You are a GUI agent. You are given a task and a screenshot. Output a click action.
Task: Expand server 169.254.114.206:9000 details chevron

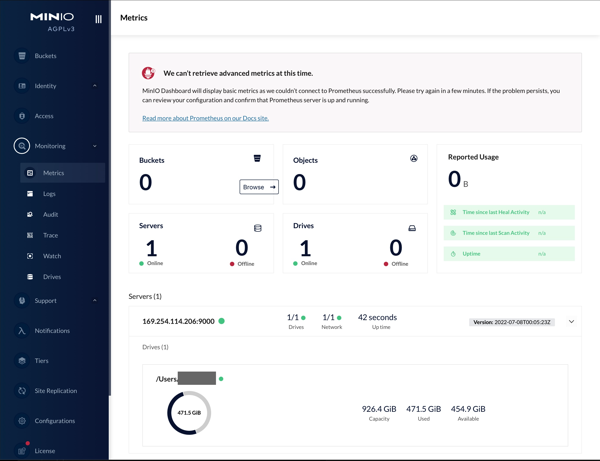coord(571,321)
